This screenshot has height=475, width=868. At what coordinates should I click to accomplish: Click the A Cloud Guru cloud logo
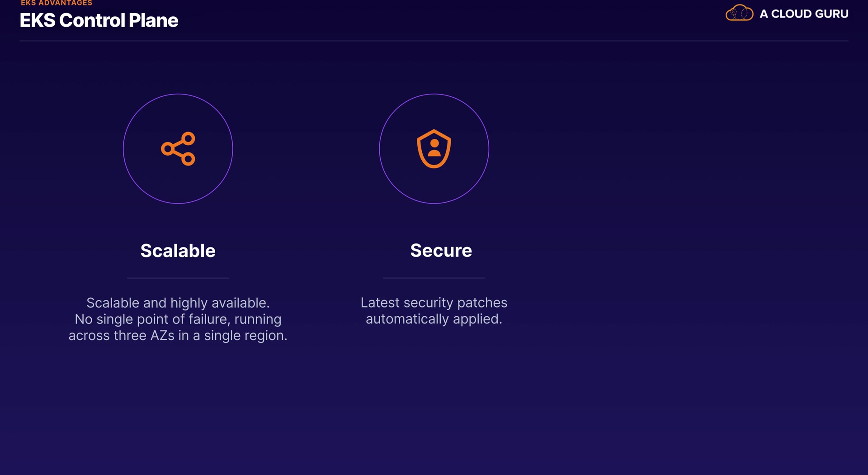tap(739, 13)
